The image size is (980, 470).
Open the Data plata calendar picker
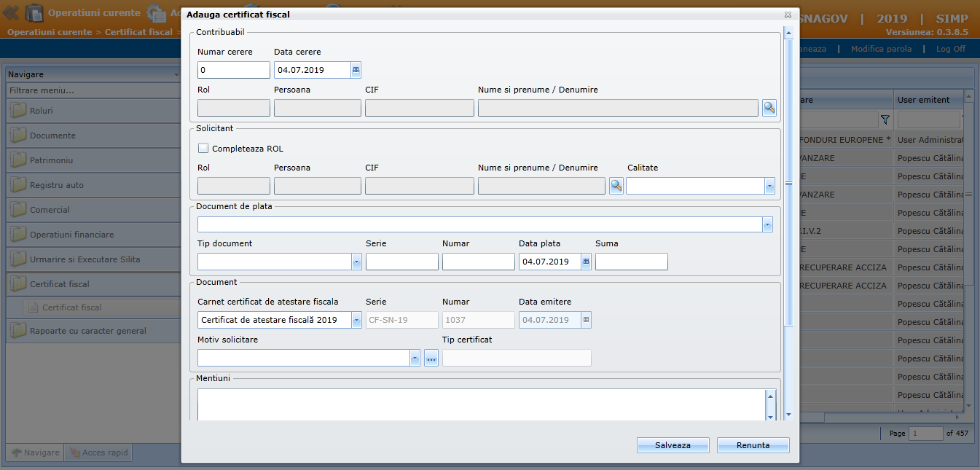pos(586,262)
